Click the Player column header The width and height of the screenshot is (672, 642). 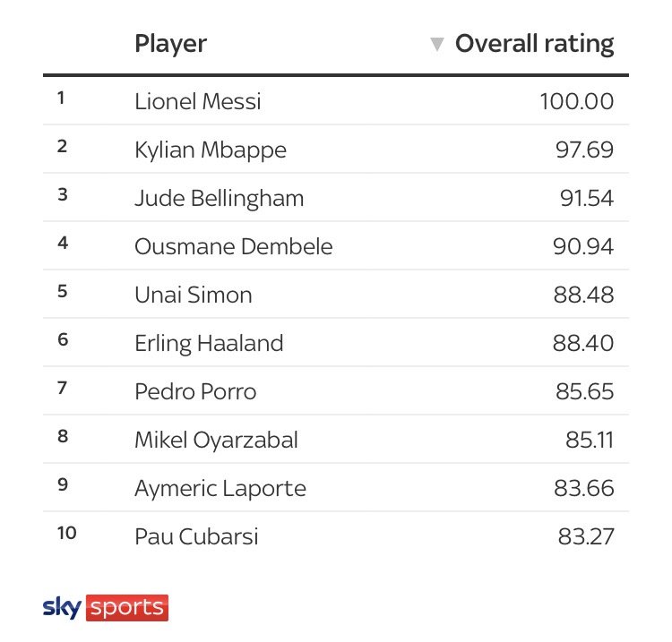click(170, 44)
